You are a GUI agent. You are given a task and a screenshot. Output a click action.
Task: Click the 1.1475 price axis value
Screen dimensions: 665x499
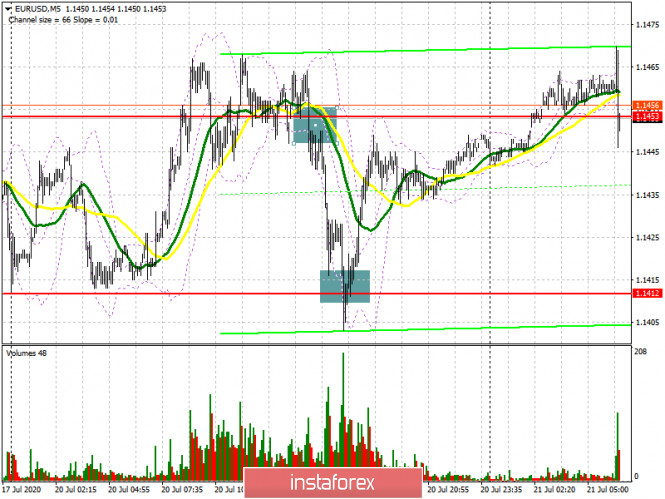647,25
